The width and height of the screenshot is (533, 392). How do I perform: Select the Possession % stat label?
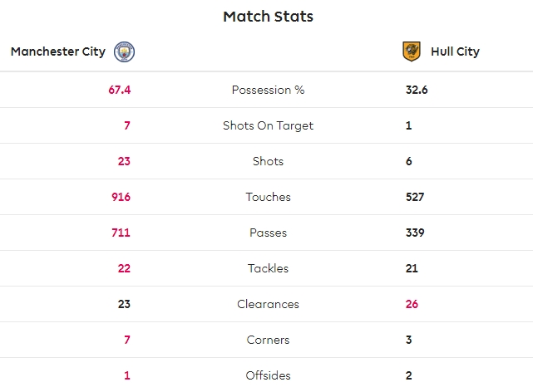coord(268,90)
